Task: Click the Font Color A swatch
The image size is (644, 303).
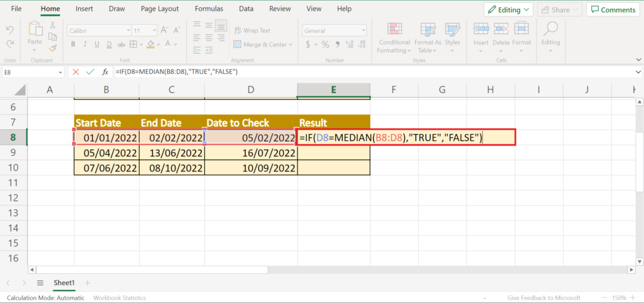Action: [x=168, y=44]
